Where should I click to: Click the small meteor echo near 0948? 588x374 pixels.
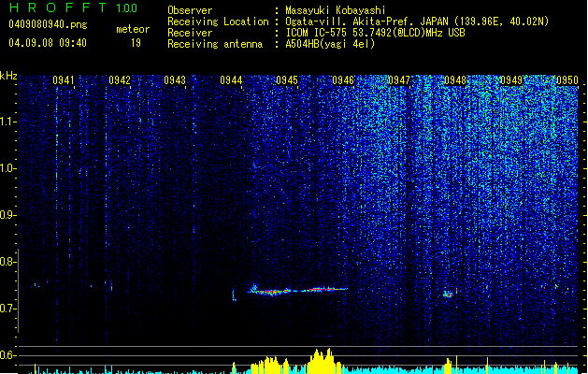450,294
